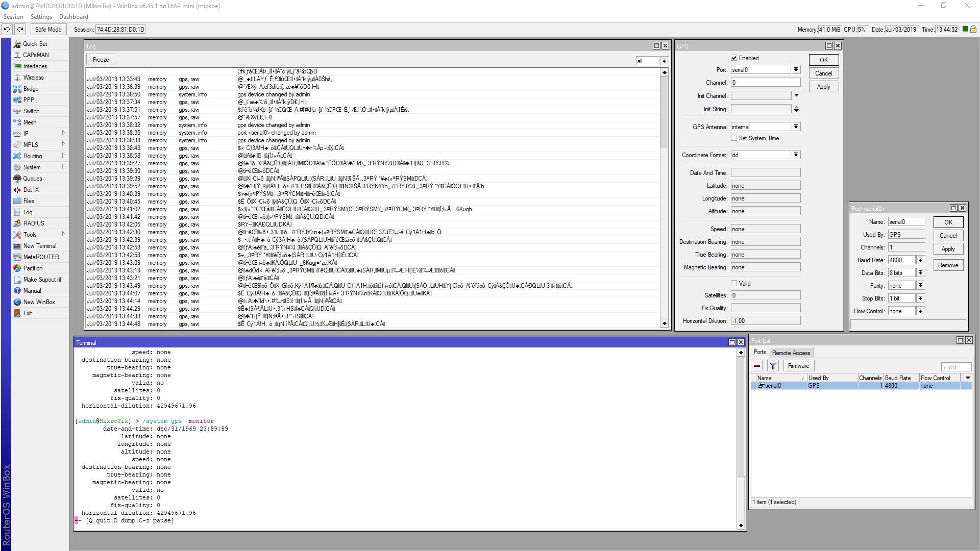
Task: Click the padlock icon in top bar
Action: (973, 29)
